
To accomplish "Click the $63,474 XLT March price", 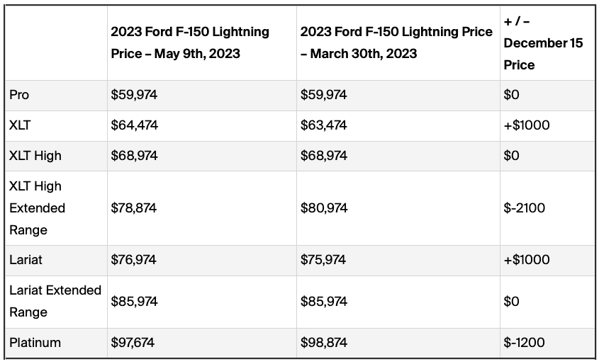I will [x=324, y=125].
